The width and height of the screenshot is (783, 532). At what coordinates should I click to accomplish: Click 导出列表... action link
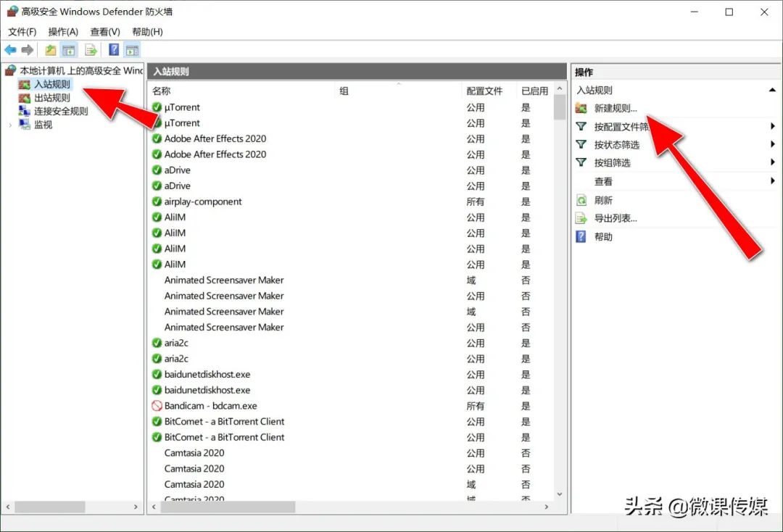point(616,218)
